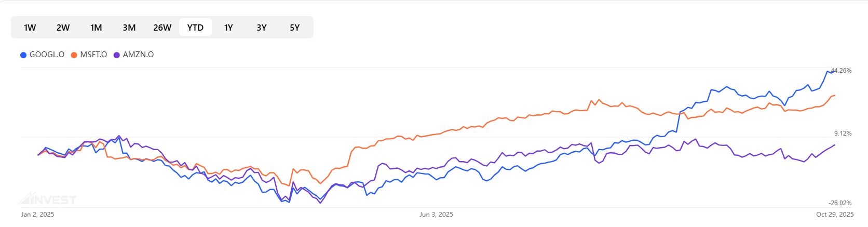The height and width of the screenshot is (227, 868).
Task: Toggle the GOOGL.O series label
Action: (47, 55)
